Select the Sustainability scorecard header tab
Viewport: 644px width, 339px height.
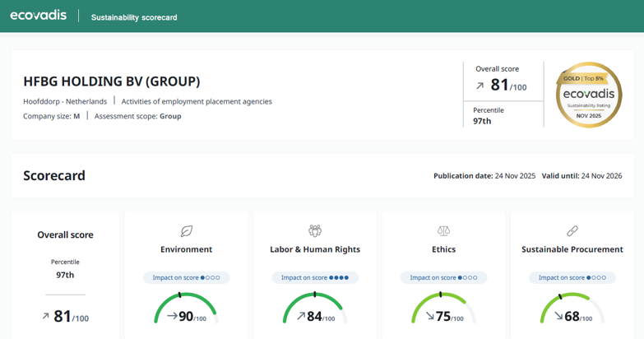134,17
